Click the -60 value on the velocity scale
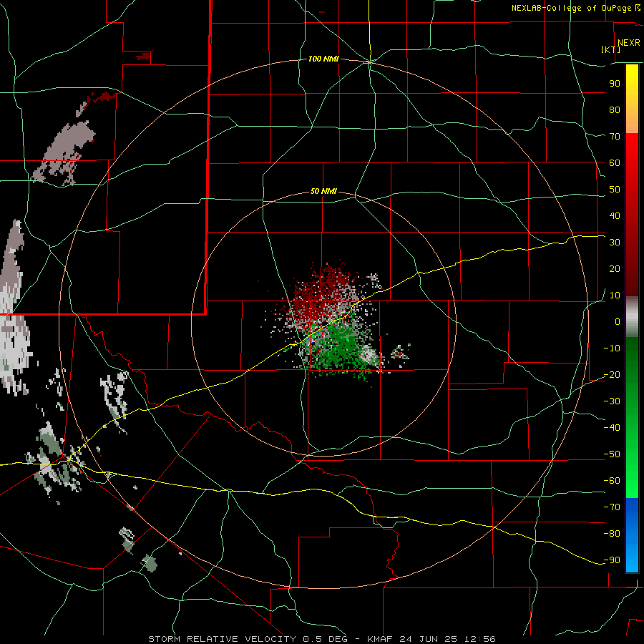Image resolution: width=644 pixels, height=644 pixels. 612,481
